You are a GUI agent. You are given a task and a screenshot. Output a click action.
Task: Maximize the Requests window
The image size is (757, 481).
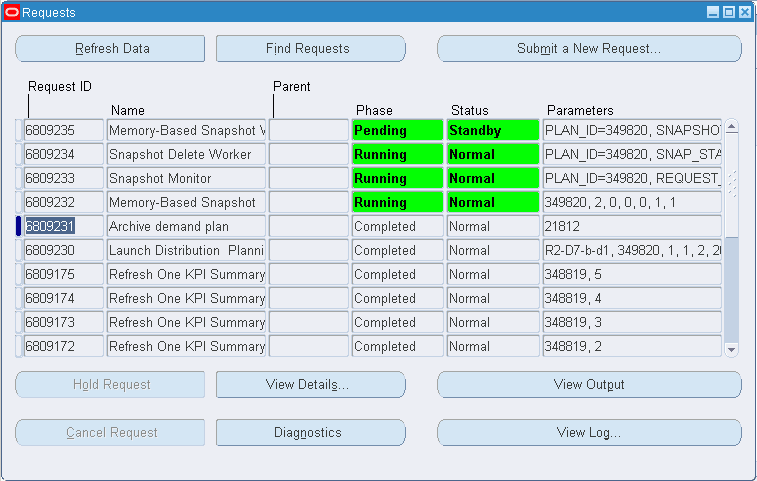[729, 12]
